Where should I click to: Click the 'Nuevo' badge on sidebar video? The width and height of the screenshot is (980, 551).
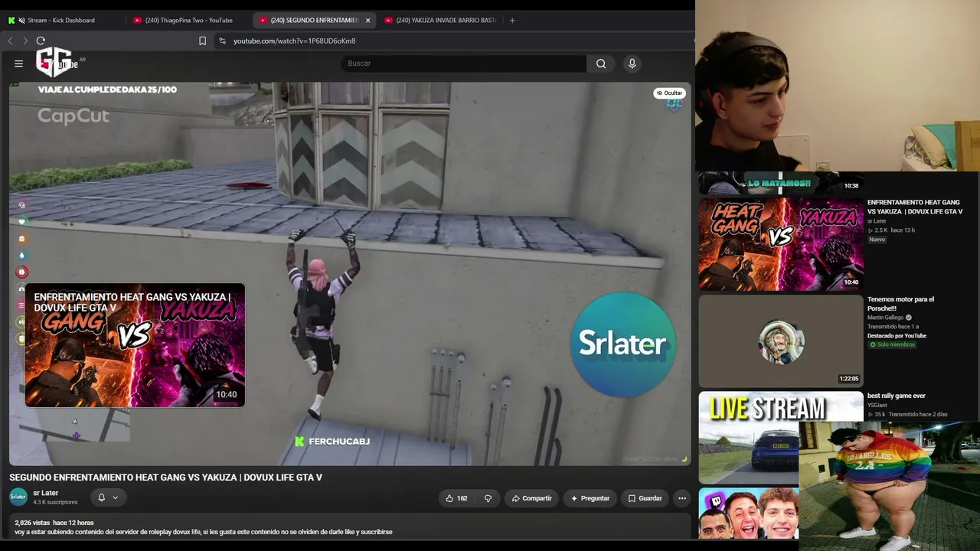[877, 240]
